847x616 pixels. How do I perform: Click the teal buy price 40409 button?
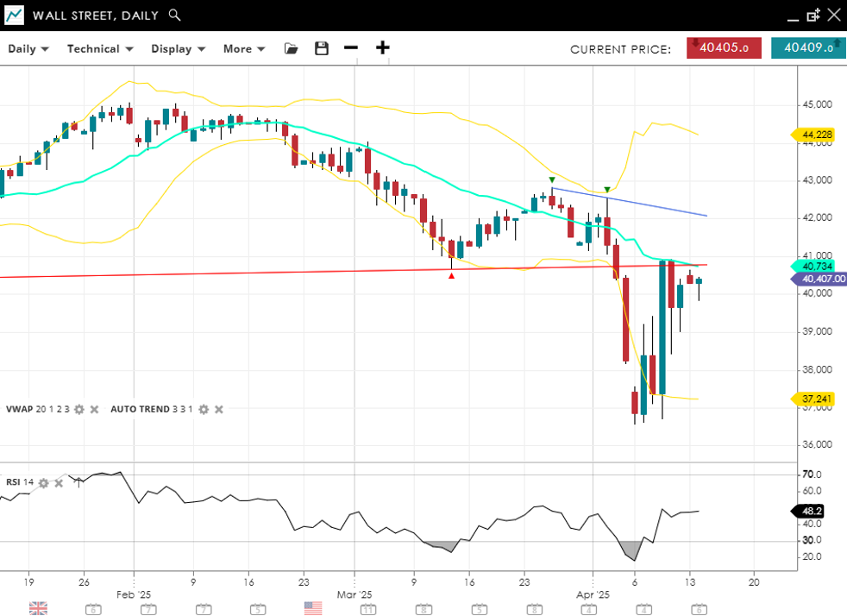pos(807,48)
